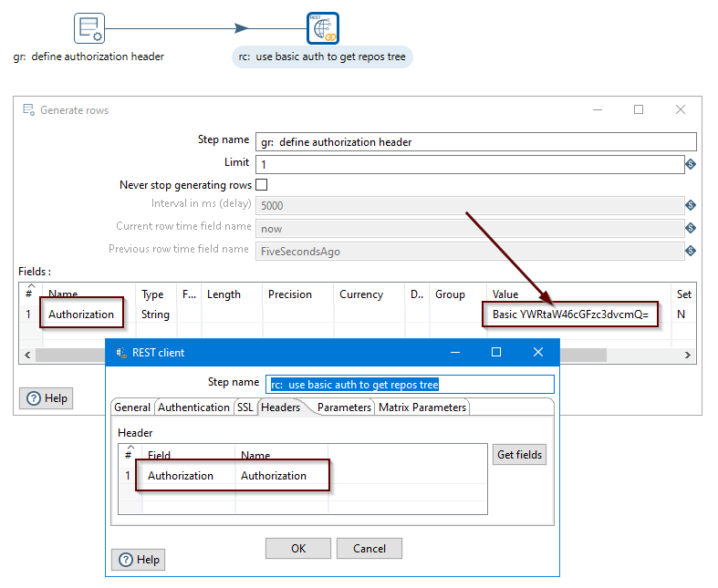Toggle Never stop generating rows checkbox
The width and height of the screenshot is (718, 588).
click(261, 185)
